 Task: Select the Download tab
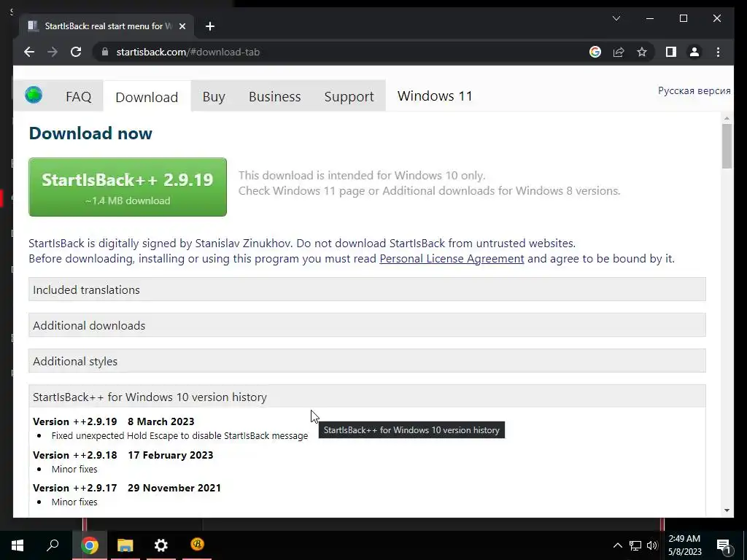pyautogui.click(x=147, y=97)
